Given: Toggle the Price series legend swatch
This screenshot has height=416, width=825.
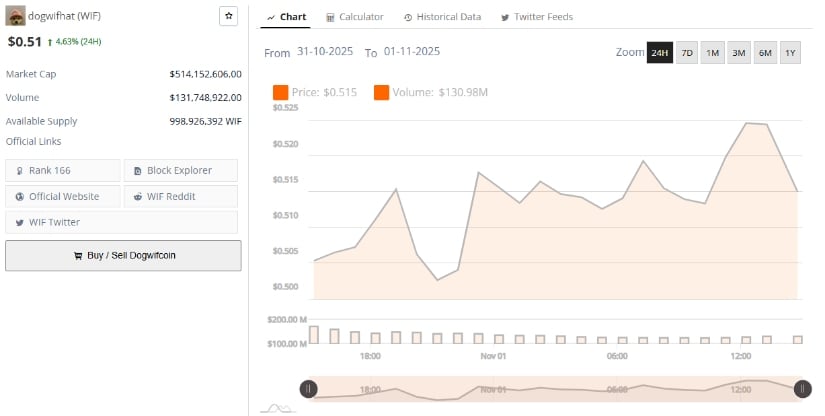Looking at the screenshot, I should coord(280,93).
